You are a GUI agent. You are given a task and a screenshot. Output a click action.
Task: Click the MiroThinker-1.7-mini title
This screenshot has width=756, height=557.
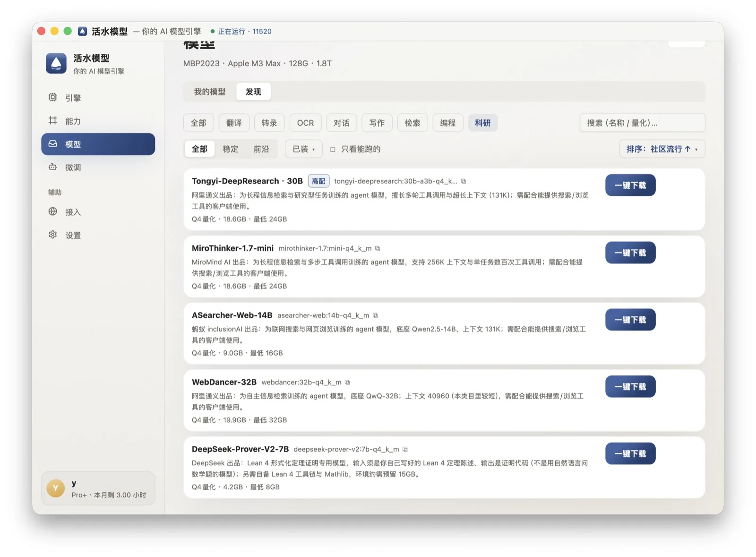[x=232, y=248]
